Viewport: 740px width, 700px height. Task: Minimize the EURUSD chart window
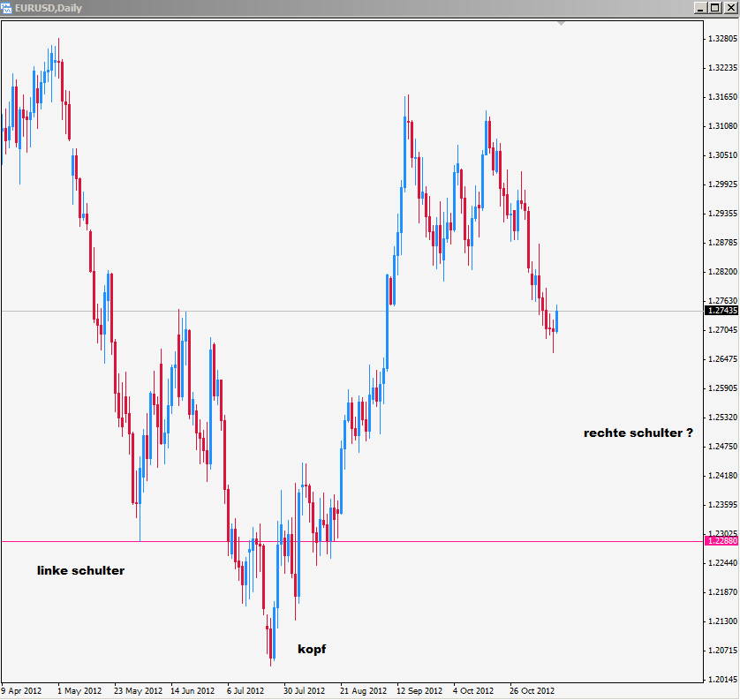(x=699, y=8)
